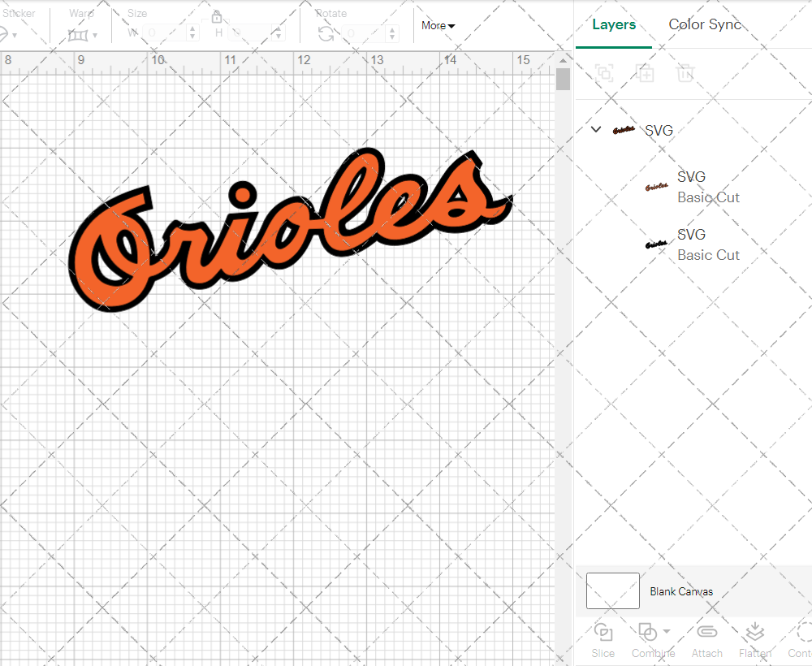
Task: Toggle the size aspect ratio lock
Action: point(217,17)
